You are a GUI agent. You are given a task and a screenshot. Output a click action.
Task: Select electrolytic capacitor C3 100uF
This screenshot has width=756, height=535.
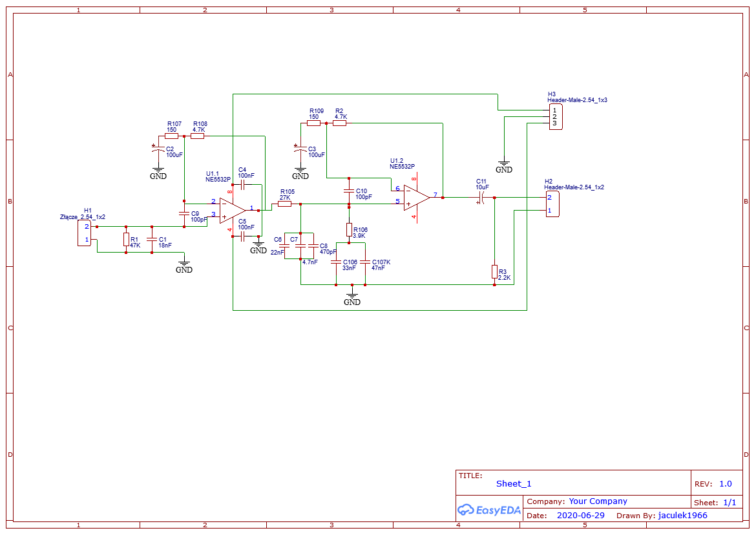click(x=300, y=149)
